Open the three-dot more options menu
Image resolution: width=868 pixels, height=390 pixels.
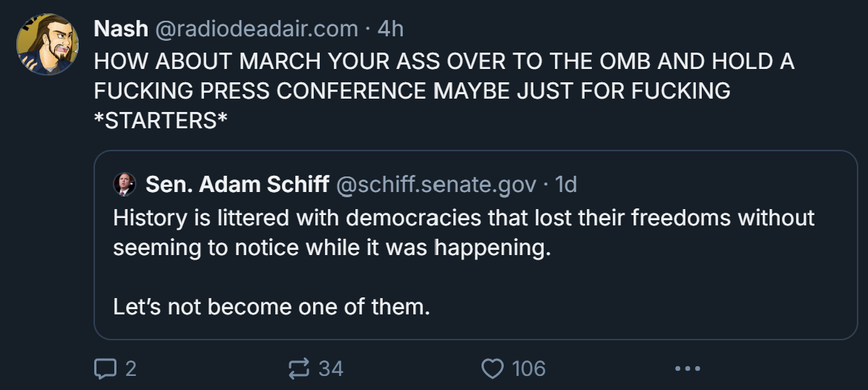coord(688,368)
